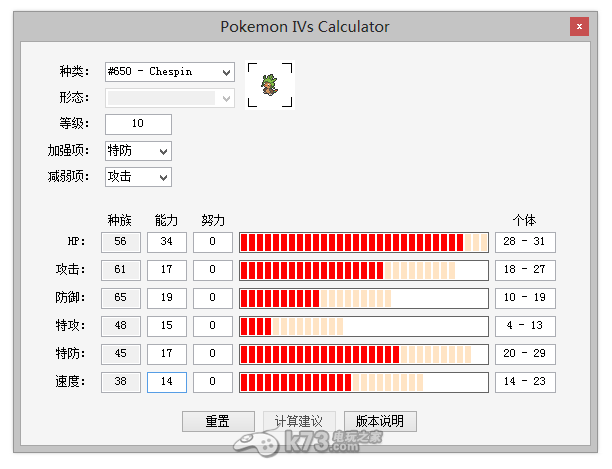The width and height of the screenshot is (612, 469).
Task: Click the 特攻 努力 field
Action: (x=213, y=326)
